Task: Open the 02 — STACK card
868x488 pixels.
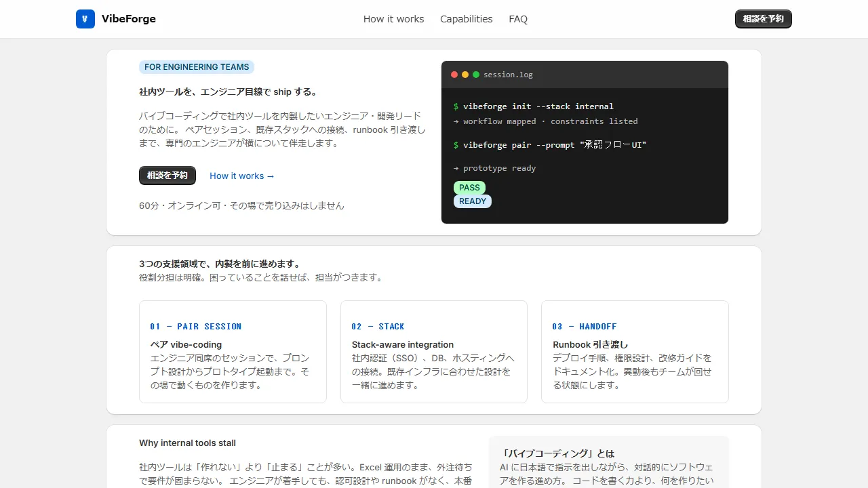Action: coord(434,352)
